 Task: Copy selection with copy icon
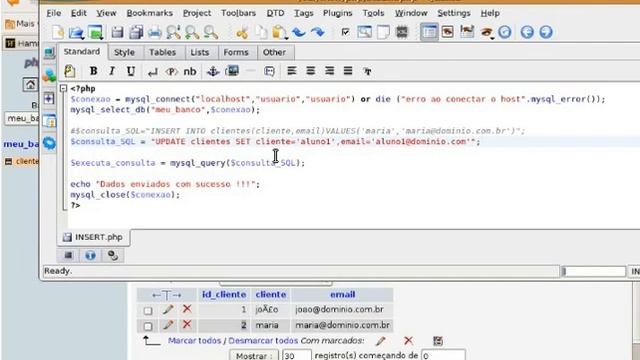pyautogui.click(x=261, y=32)
